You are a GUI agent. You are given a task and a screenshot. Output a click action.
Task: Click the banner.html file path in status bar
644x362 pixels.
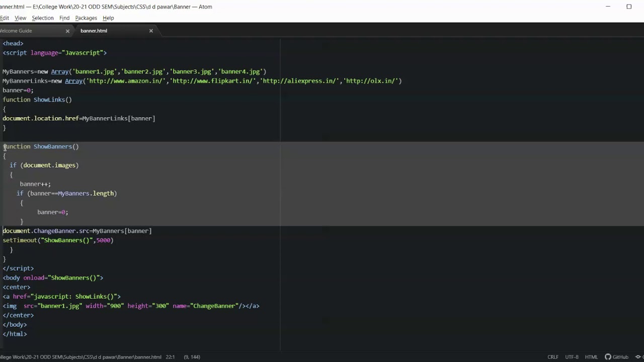pos(80,357)
